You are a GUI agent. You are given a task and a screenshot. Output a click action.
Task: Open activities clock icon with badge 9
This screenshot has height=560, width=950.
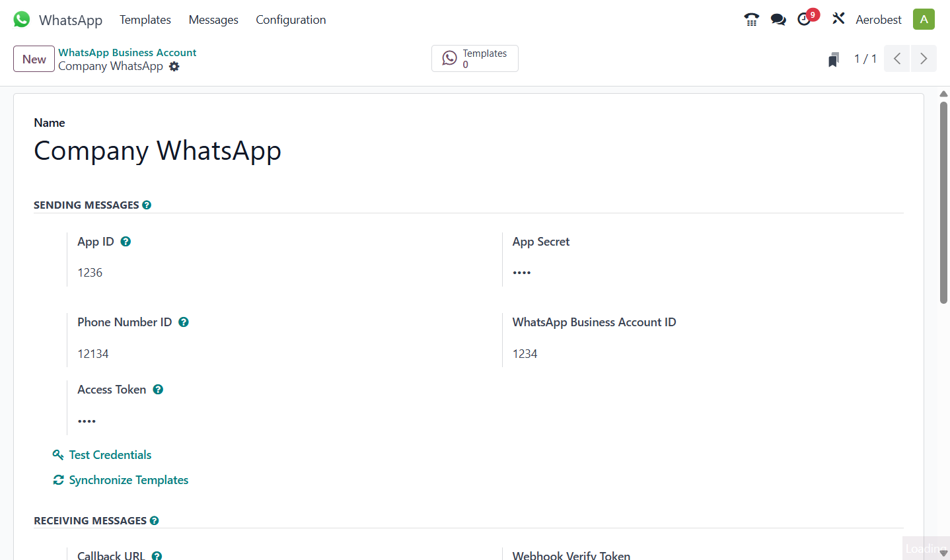point(805,19)
